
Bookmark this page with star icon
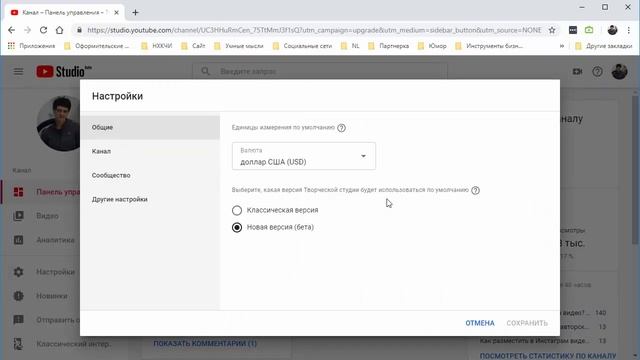(x=552, y=30)
